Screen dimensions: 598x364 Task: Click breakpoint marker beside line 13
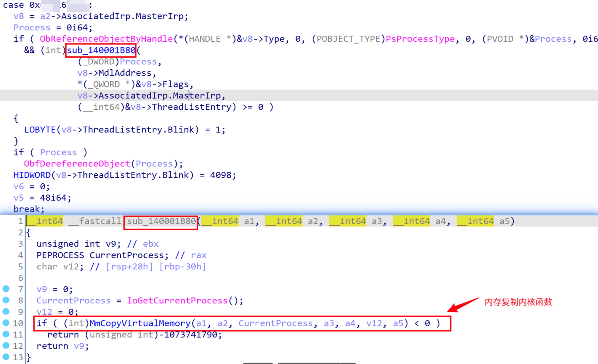pyautogui.click(x=6, y=357)
